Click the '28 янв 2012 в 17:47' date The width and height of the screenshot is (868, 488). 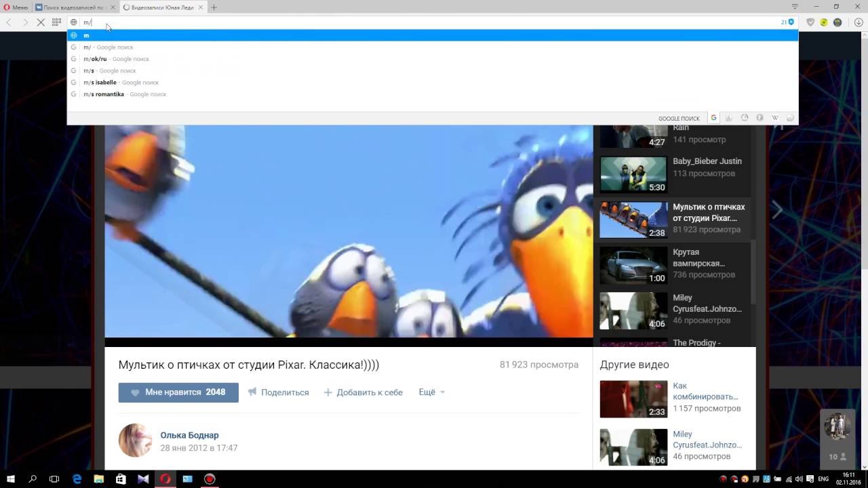pos(199,448)
